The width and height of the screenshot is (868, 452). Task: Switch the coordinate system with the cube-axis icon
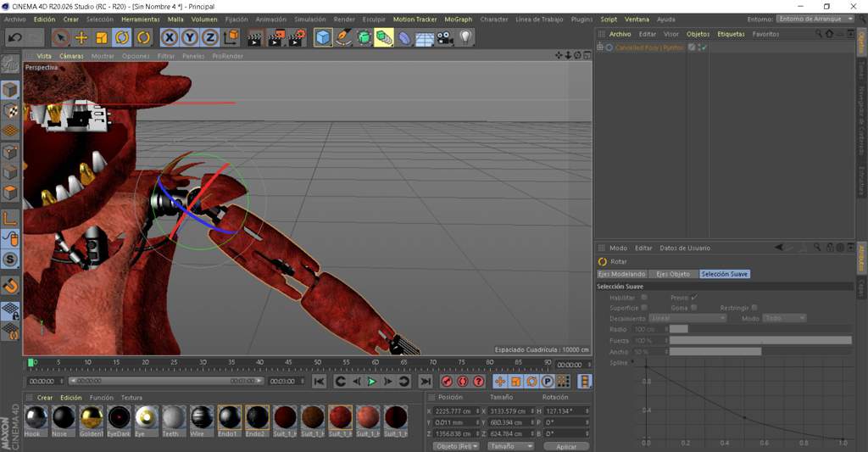click(x=231, y=37)
